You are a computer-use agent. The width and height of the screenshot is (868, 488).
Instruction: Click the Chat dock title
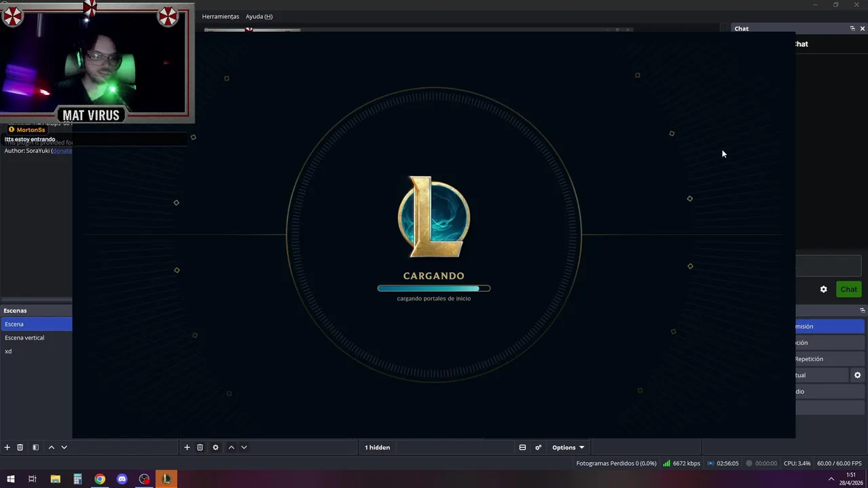742,28
